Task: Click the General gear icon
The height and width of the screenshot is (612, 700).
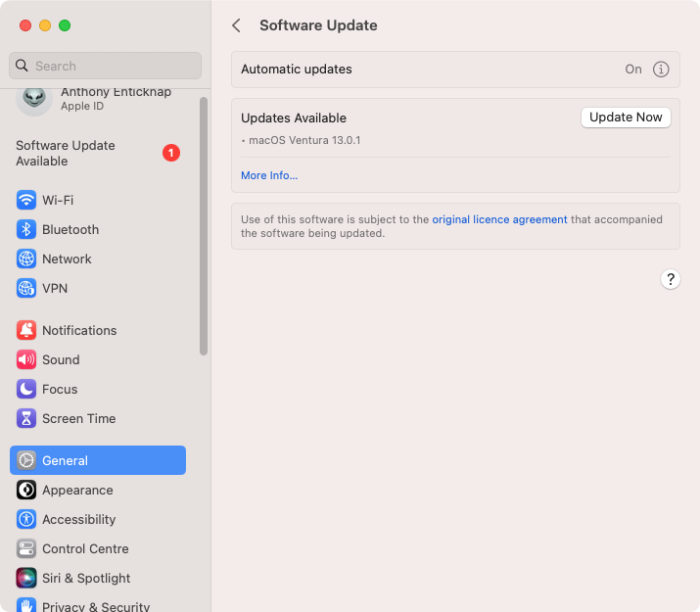Action: (x=26, y=460)
